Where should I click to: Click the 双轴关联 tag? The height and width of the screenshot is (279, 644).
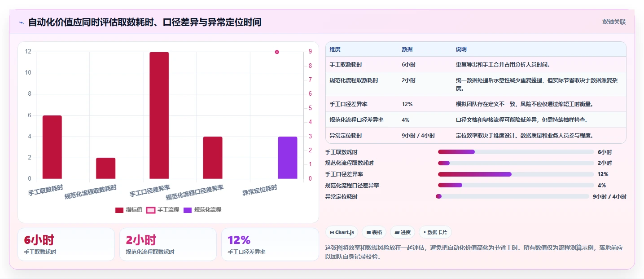pos(614,22)
